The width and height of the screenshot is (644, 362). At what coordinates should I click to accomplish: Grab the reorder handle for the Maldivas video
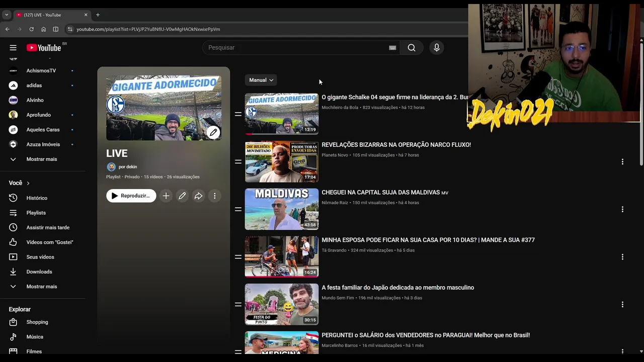tap(238, 209)
